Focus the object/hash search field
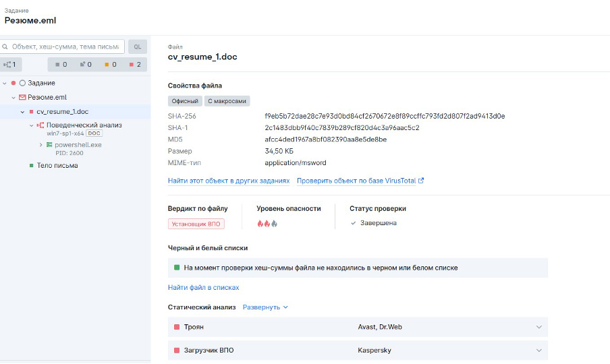Image resolution: width=610 pixels, height=364 pixels. pyautogui.click(x=62, y=47)
